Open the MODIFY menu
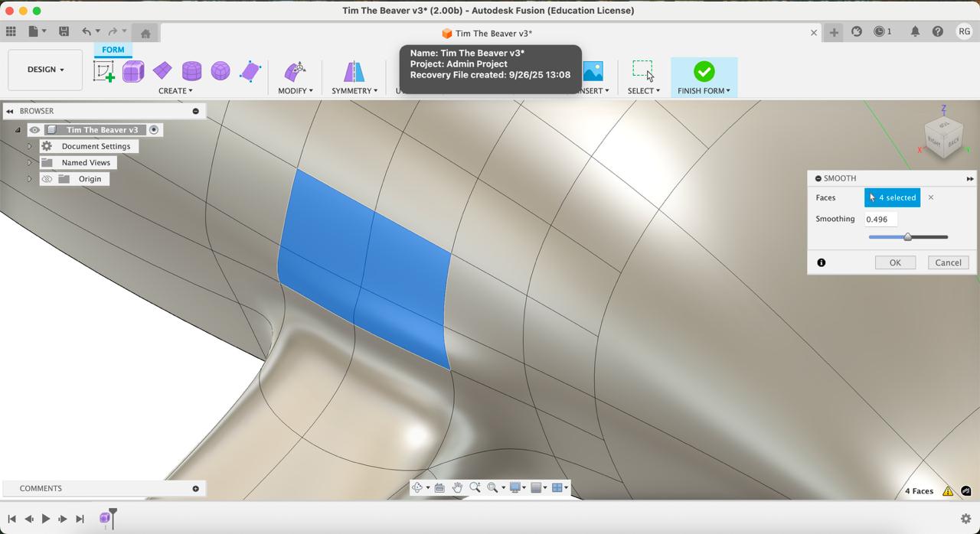 click(295, 91)
